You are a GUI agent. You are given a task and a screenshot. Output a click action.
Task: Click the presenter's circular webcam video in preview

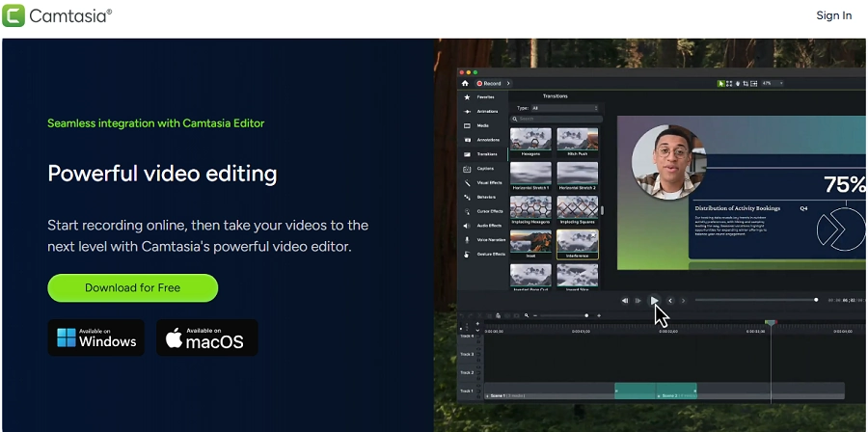[x=667, y=162]
